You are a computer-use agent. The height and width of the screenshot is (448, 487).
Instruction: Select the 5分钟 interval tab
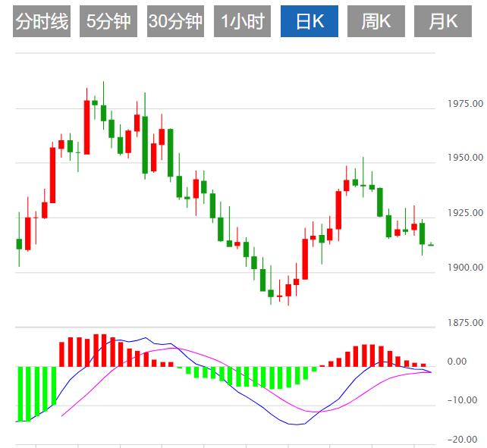point(108,21)
